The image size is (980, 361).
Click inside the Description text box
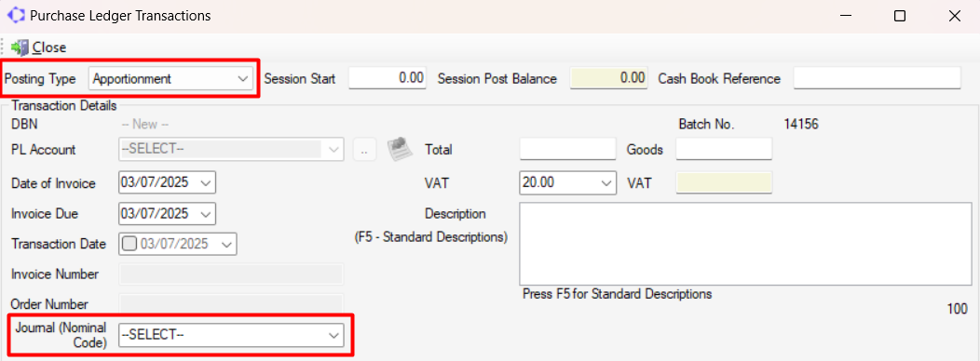click(745, 244)
